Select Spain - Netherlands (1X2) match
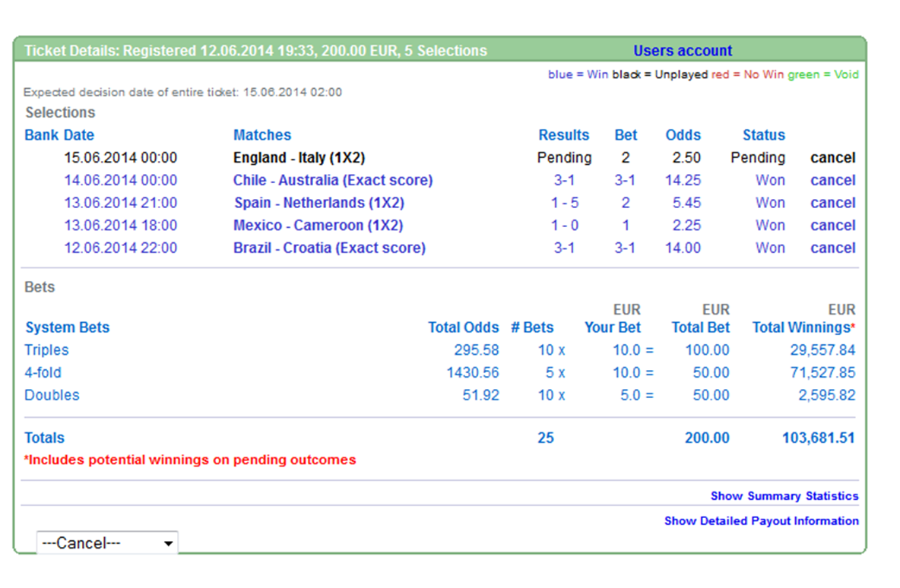The image size is (900, 588). (318, 203)
